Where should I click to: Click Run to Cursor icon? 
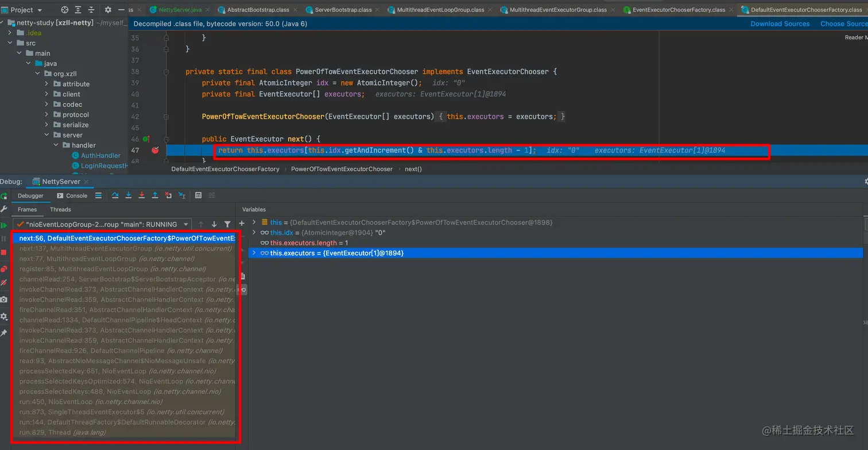(182, 195)
